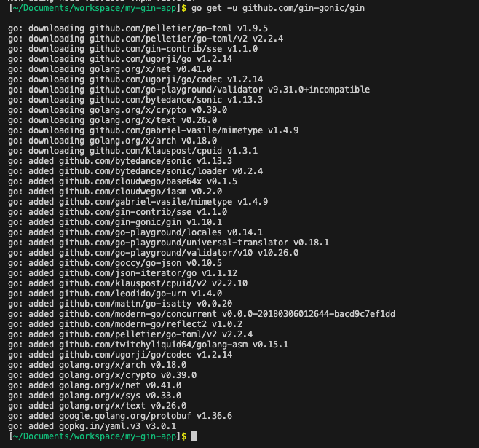Click the added ugorji/go/codec v1.2.14 line
Image resolution: width=479 pixels, height=448 pixels.
click(x=120, y=355)
